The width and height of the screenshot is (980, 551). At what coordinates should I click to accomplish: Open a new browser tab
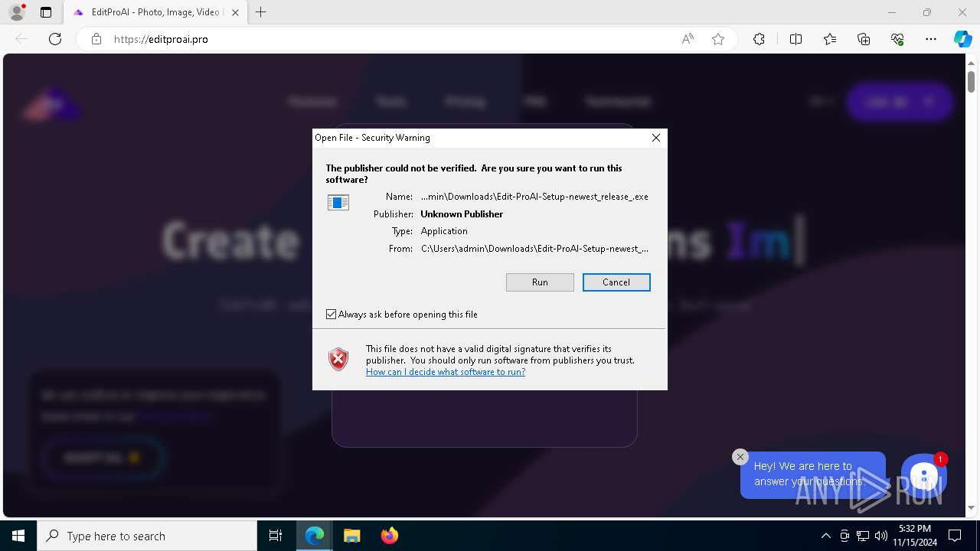(x=261, y=12)
